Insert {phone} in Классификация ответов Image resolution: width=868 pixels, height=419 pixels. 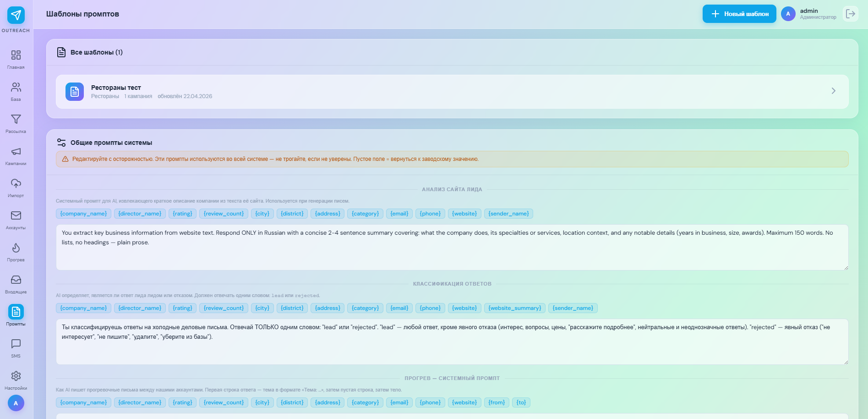[x=430, y=308]
